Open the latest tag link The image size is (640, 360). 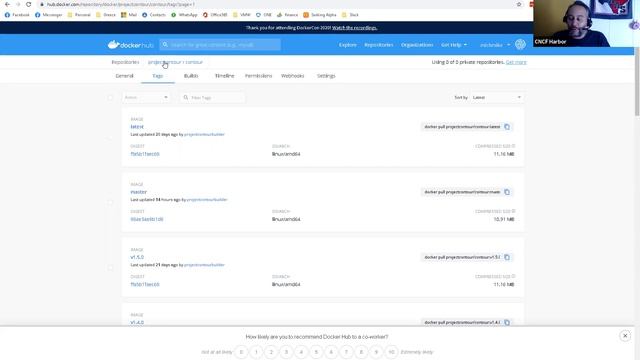(137, 127)
